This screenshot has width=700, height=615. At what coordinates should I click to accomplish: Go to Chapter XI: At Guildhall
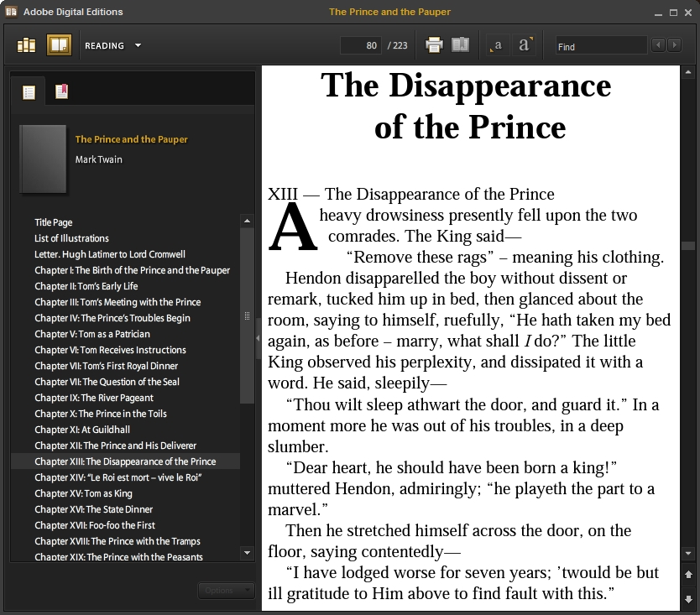(x=82, y=430)
